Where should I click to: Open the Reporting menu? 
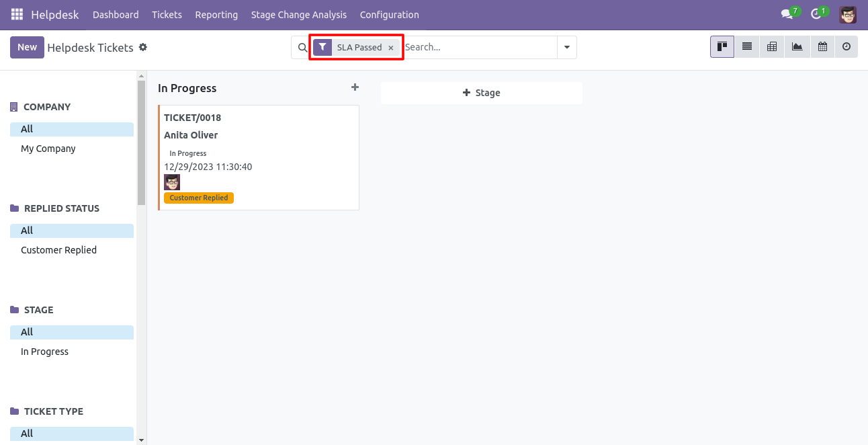tap(216, 14)
